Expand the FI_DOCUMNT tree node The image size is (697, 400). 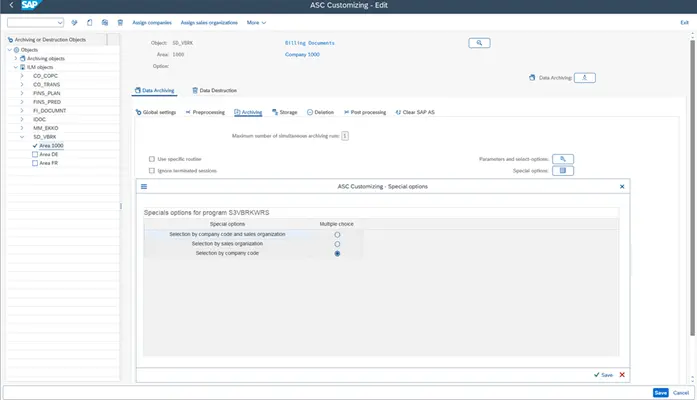point(22,111)
